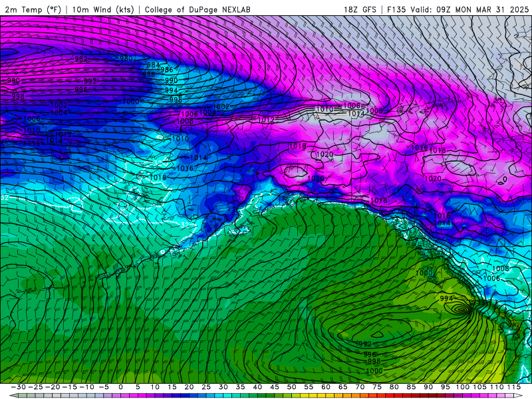Click the 0 label on the temperature scale
The width and height of the screenshot is (532, 399).
pos(120,387)
